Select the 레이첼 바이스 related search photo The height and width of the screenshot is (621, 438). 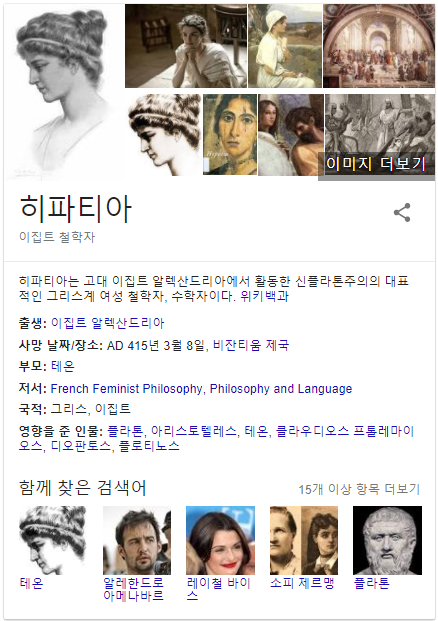point(220,540)
